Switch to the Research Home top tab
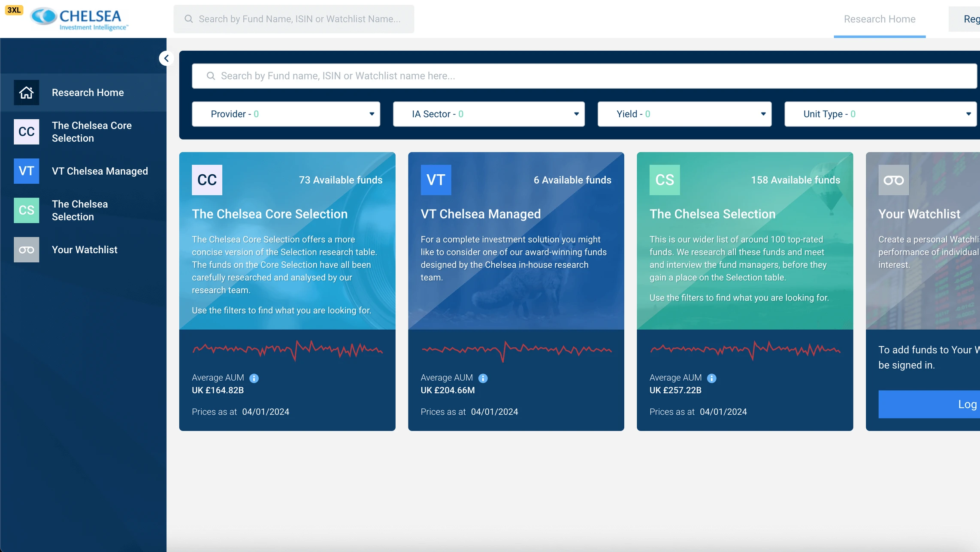 pos(880,19)
